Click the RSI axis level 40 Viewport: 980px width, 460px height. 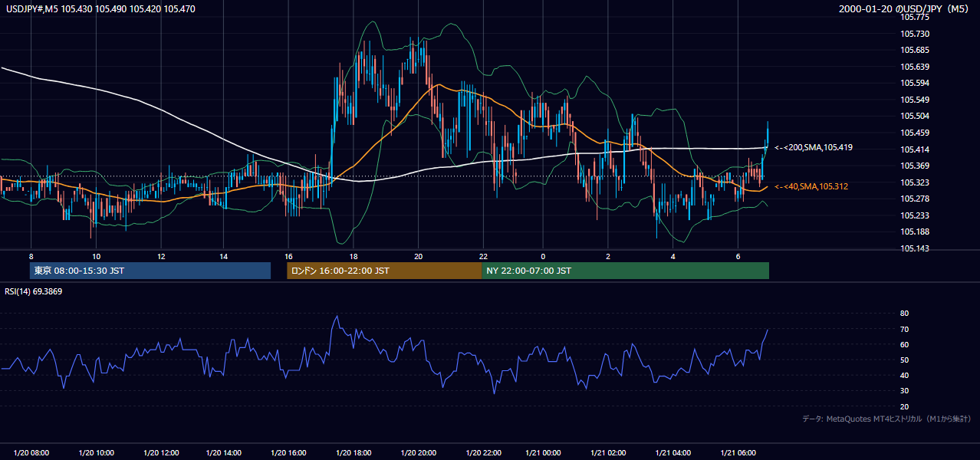click(x=904, y=375)
